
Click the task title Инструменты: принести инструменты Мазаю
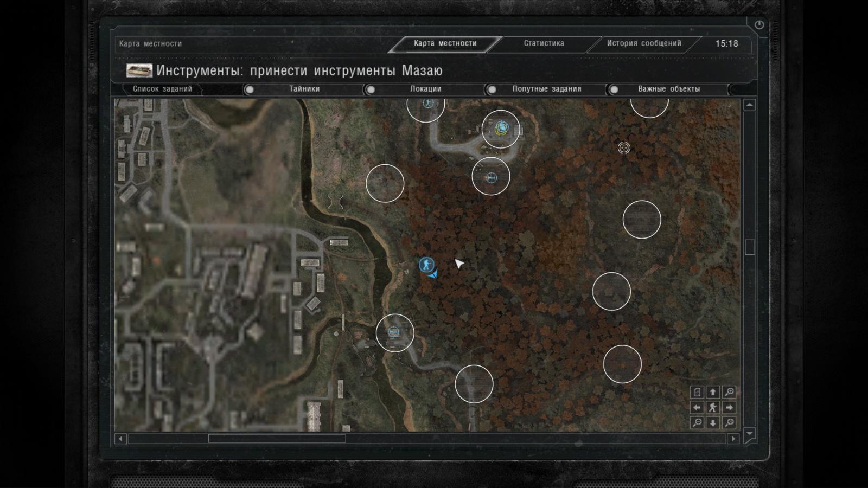click(x=299, y=70)
